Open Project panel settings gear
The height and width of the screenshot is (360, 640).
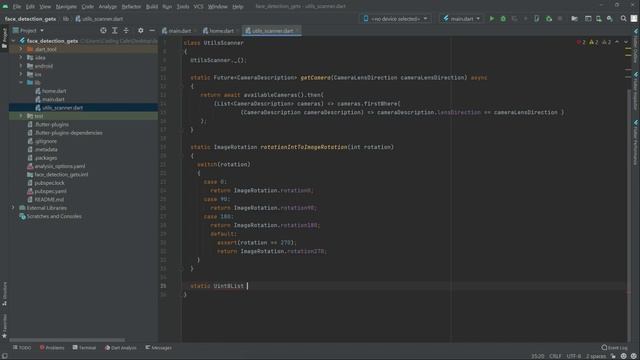(140, 31)
